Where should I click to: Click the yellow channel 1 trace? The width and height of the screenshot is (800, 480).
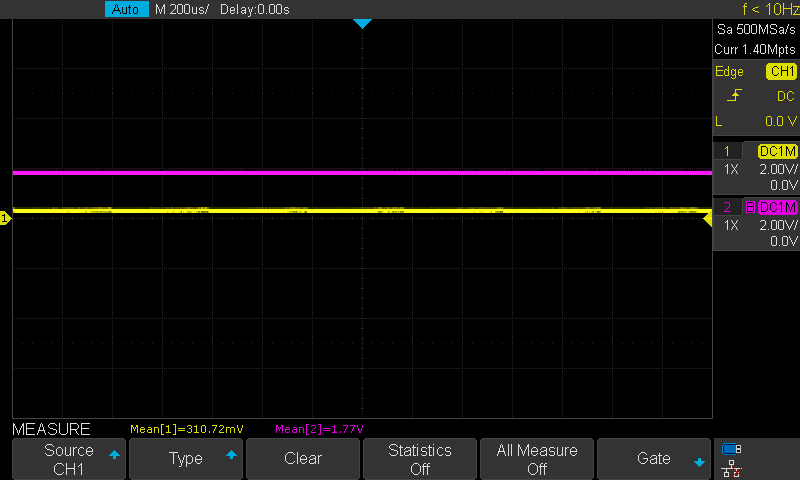coord(362,210)
